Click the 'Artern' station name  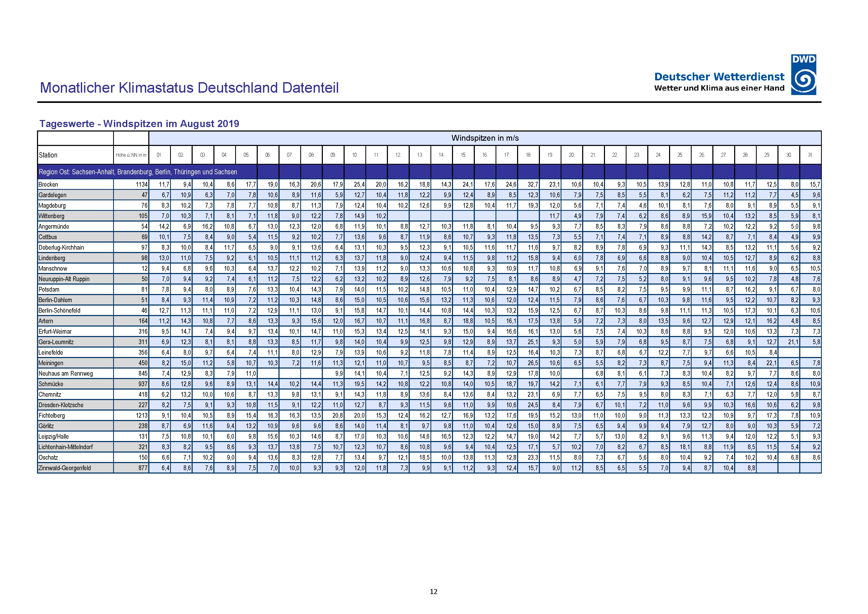[46, 321]
